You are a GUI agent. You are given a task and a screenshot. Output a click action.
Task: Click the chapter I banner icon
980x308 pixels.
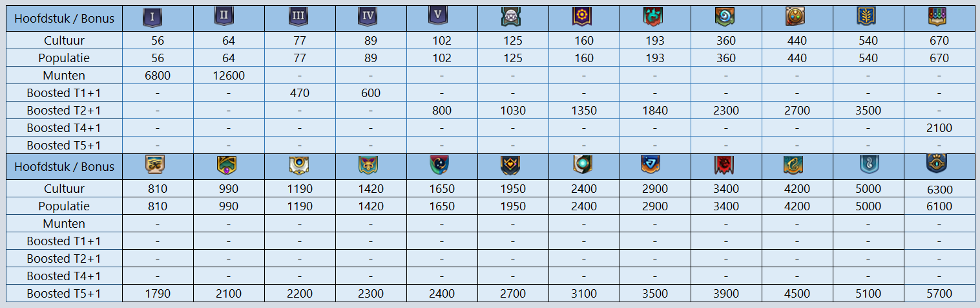pos(152,18)
